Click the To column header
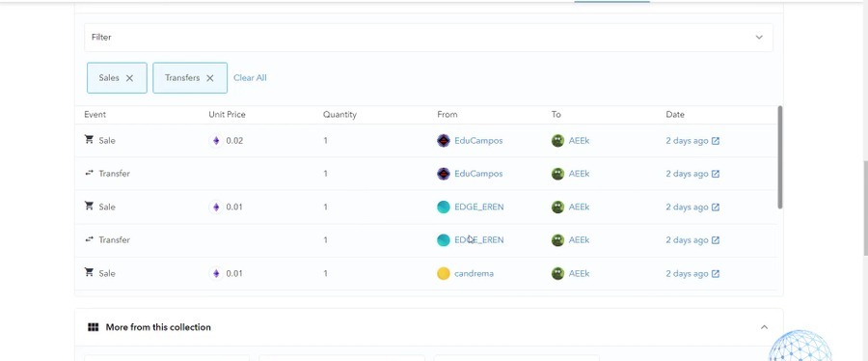868x361 pixels. pos(556,115)
